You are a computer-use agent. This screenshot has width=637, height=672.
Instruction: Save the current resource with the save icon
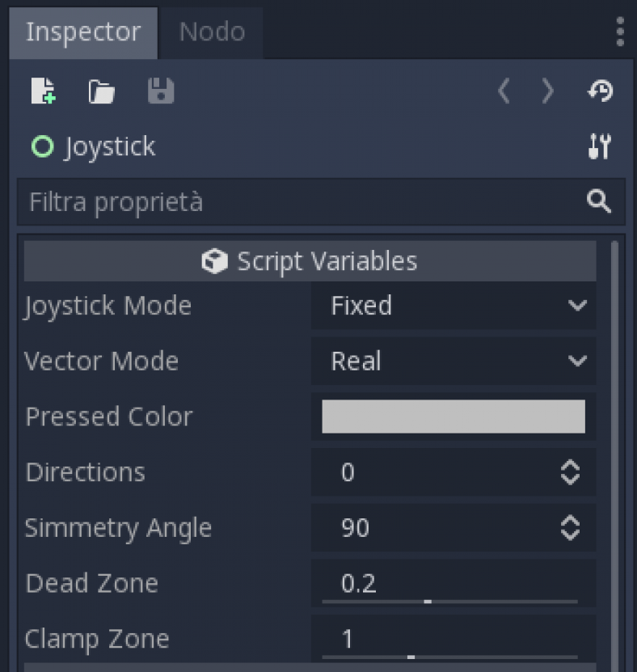point(160,91)
